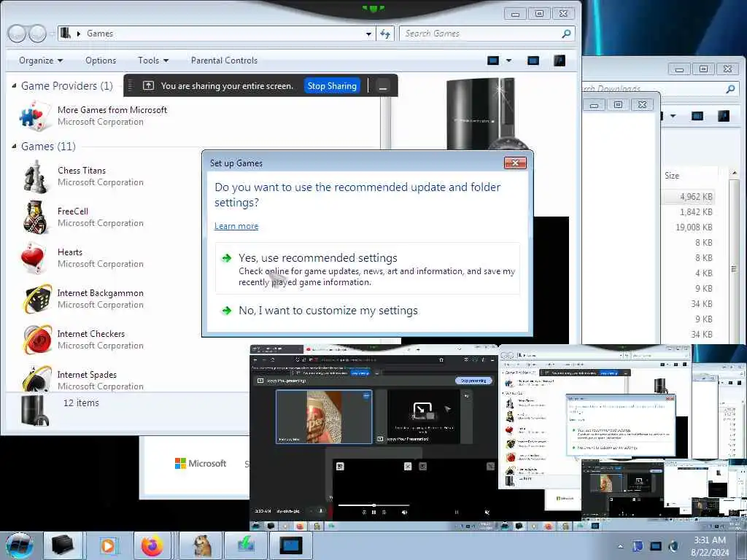Select the Internet Checkers icon
The height and width of the screenshot is (560, 747).
point(36,340)
